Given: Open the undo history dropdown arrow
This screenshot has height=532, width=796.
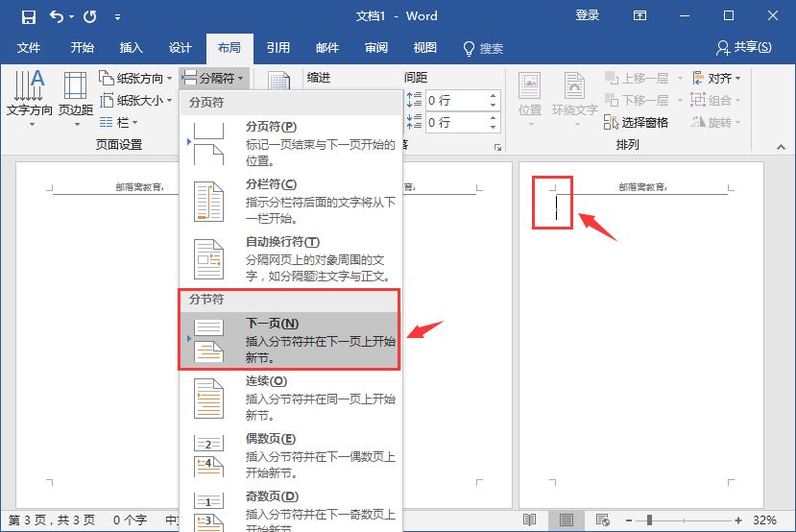Looking at the screenshot, I should [71, 16].
